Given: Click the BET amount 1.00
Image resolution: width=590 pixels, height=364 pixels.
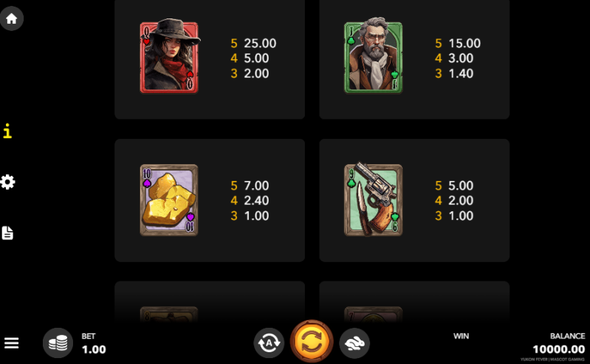Looking at the screenshot, I should click(x=94, y=350).
